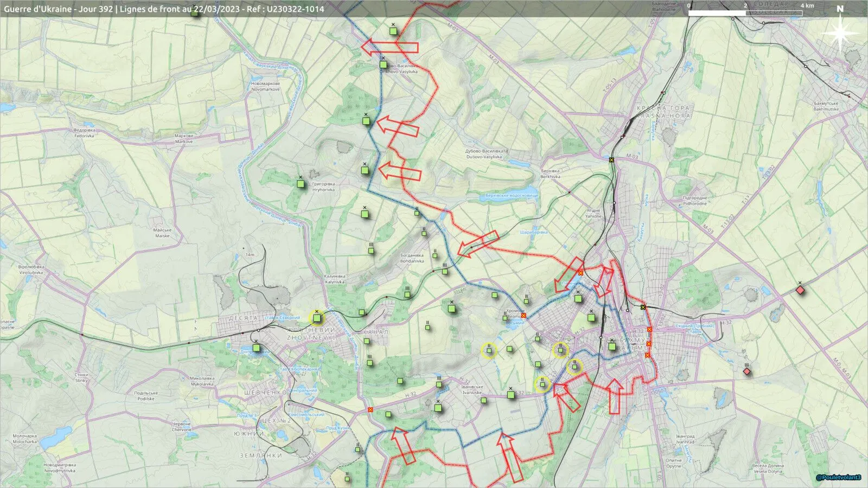Viewport: 868px width, 488px height.
Task: Click the map title 'Guerre d'Ukraine - Jour 392'
Action: pyautogui.click(x=58, y=9)
